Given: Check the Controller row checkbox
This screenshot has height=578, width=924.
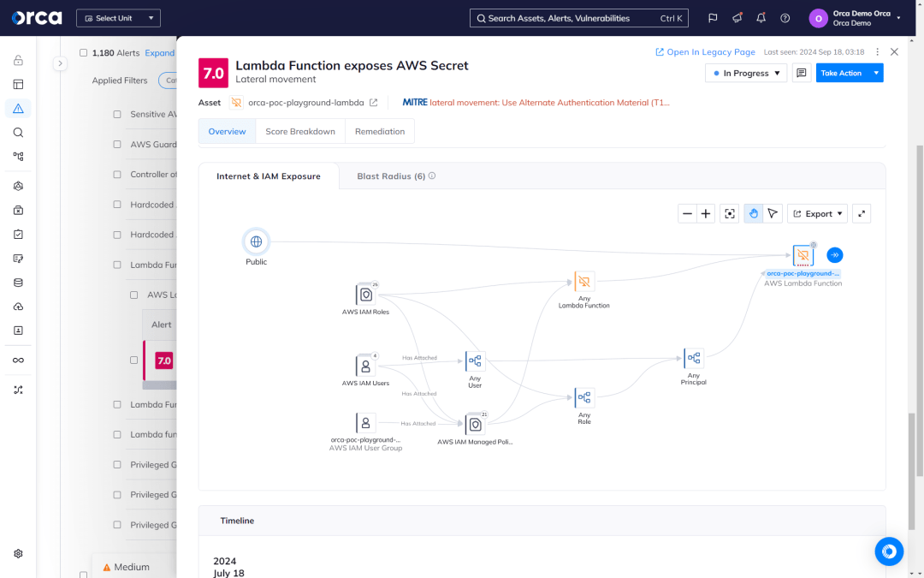Looking at the screenshot, I should pos(117,175).
